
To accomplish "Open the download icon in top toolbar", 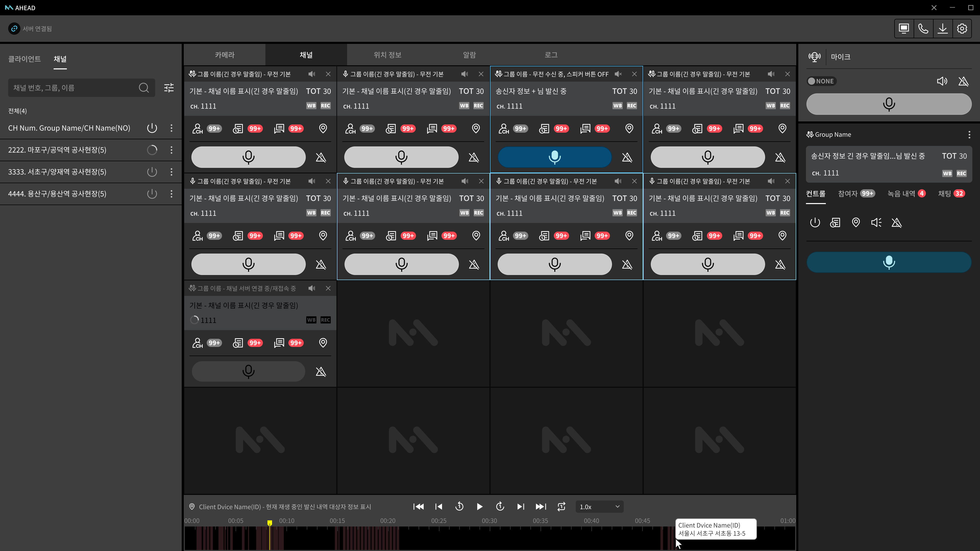I will point(943,29).
